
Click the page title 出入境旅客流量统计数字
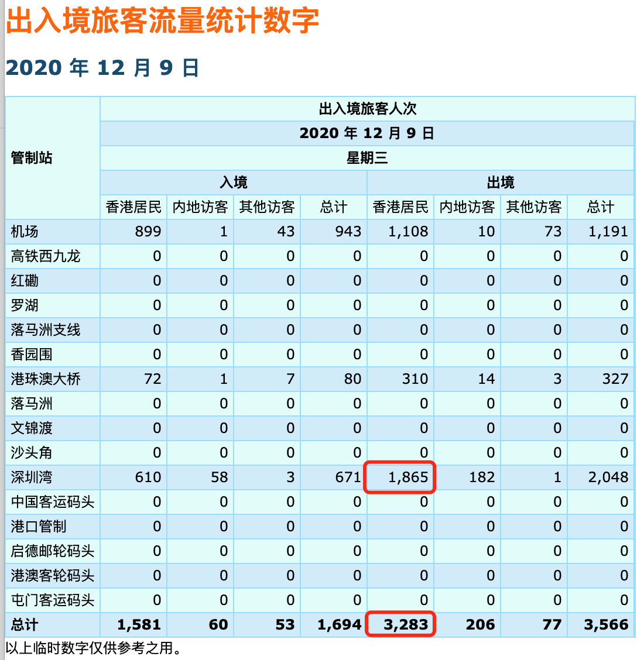coord(163,20)
